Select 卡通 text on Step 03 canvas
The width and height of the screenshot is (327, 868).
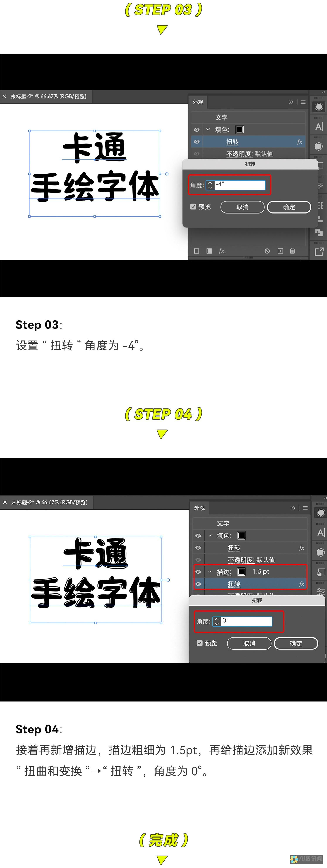pyautogui.click(x=94, y=147)
